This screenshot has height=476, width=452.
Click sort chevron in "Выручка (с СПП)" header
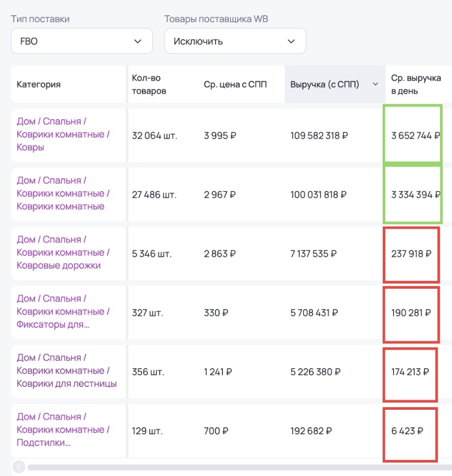coord(375,84)
